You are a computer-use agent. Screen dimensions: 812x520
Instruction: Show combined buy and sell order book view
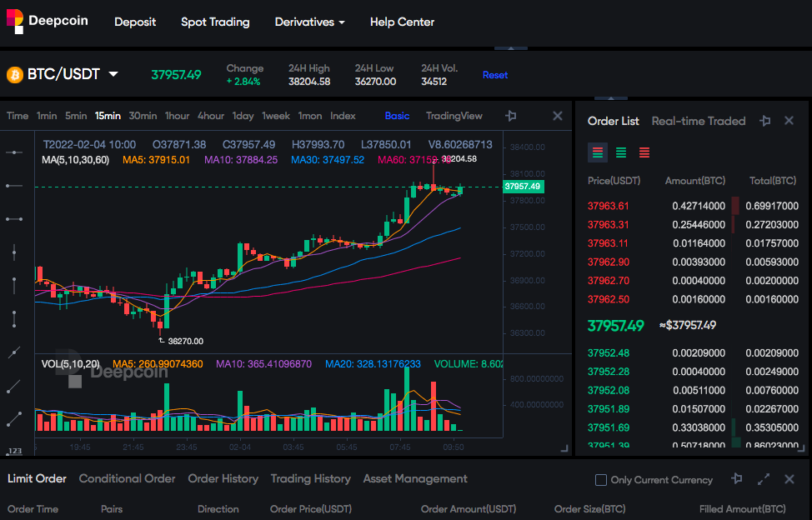598,152
